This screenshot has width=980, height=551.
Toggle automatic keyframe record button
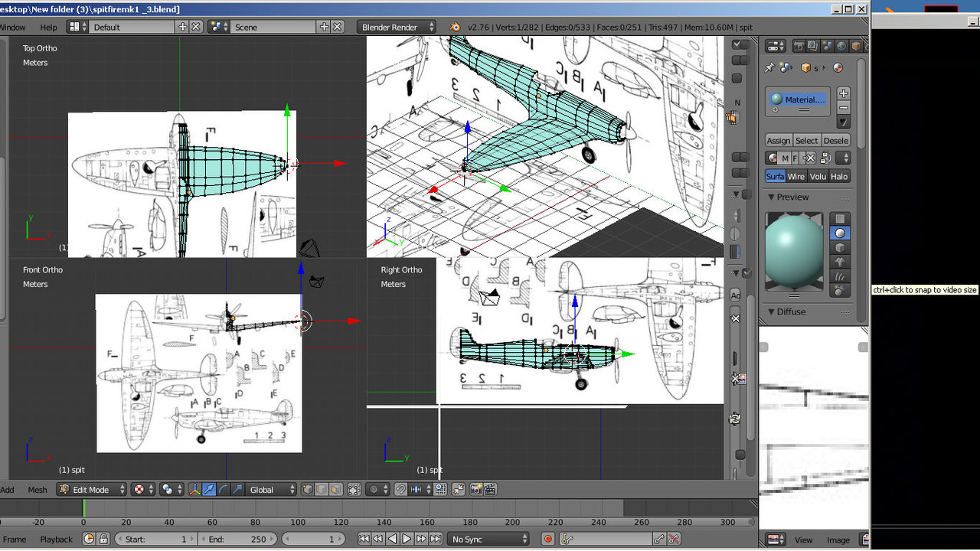(x=548, y=539)
